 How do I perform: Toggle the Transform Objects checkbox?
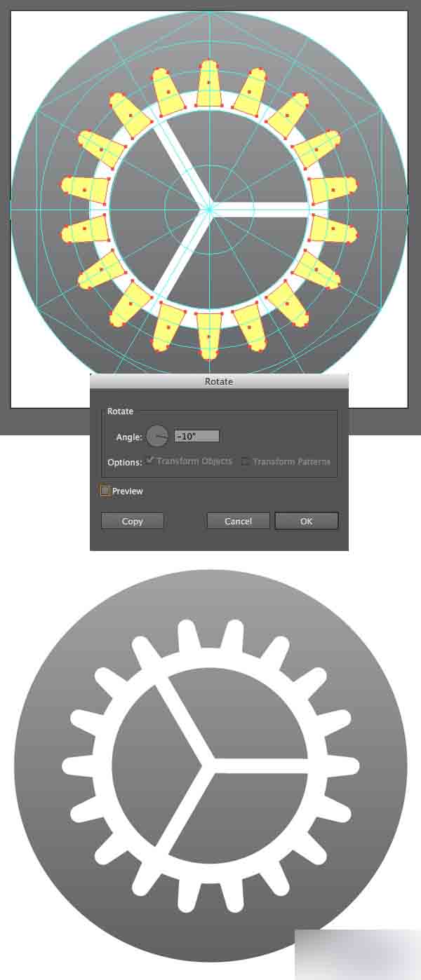coord(149,461)
